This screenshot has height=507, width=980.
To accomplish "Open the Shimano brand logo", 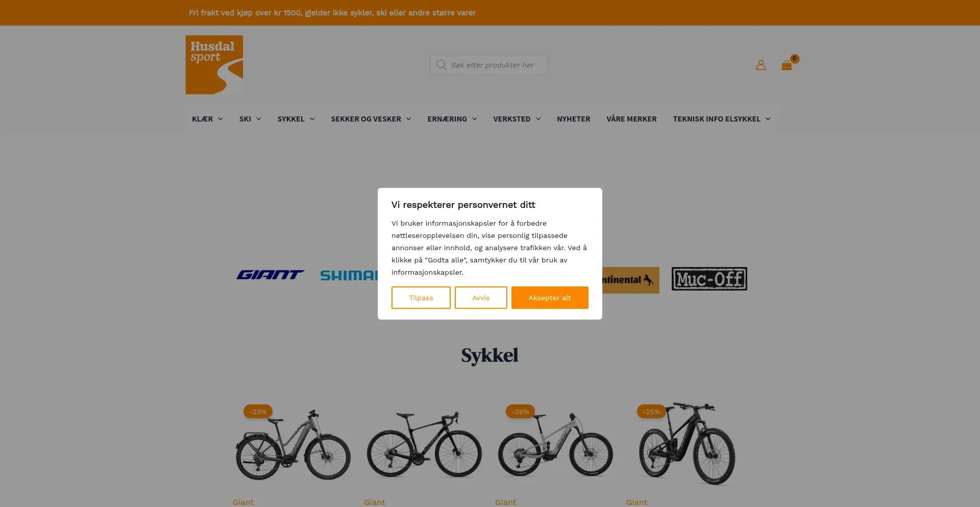I will click(x=349, y=276).
